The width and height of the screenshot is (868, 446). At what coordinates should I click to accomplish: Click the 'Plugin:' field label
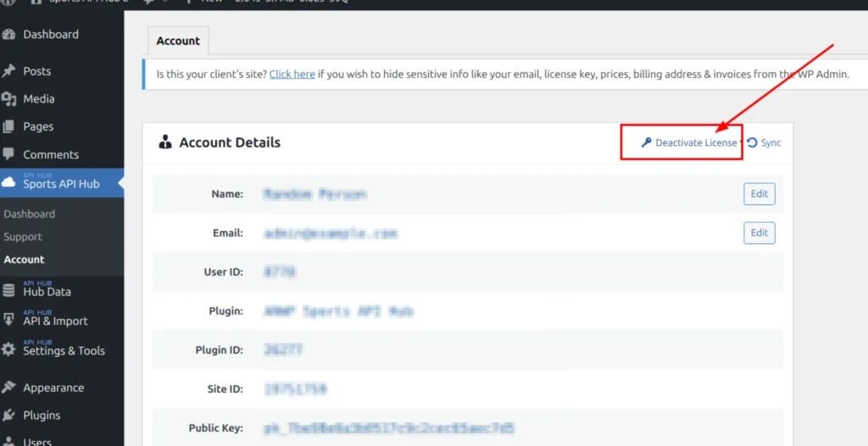(225, 311)
